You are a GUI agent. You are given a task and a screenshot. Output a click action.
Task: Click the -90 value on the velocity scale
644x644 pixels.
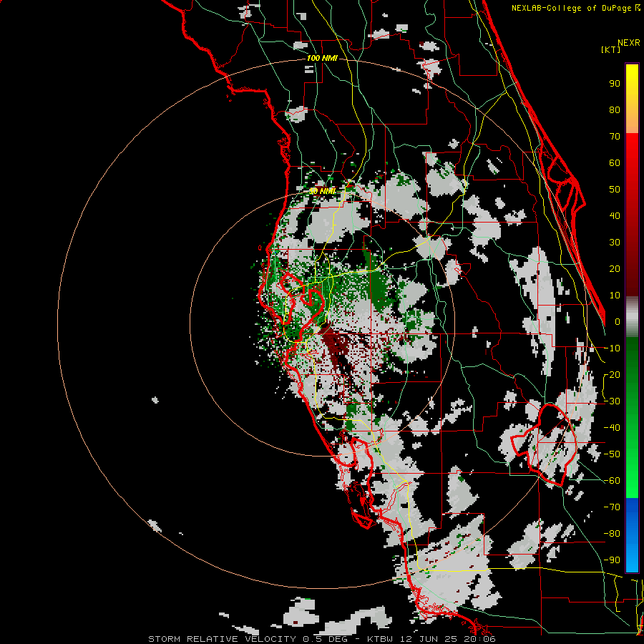point(612,560)
